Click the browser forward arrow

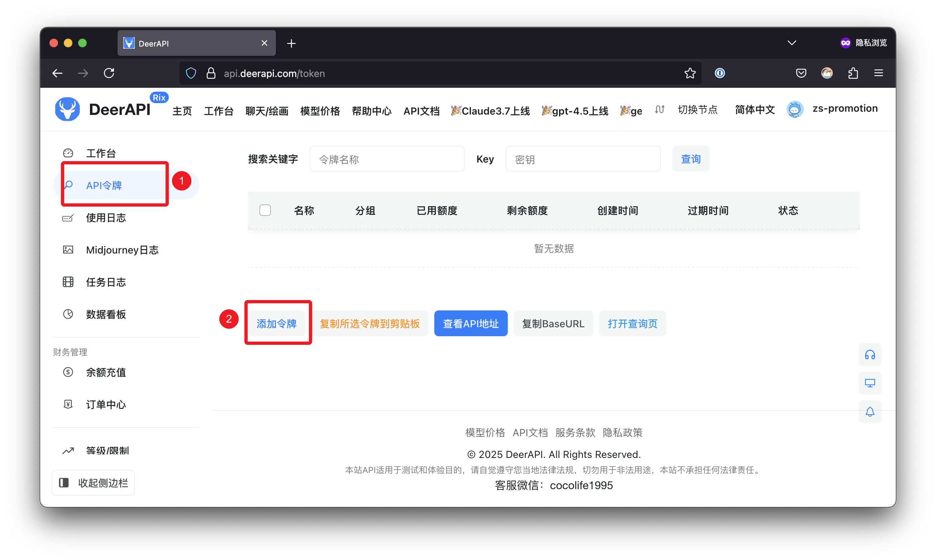(83, 73)
